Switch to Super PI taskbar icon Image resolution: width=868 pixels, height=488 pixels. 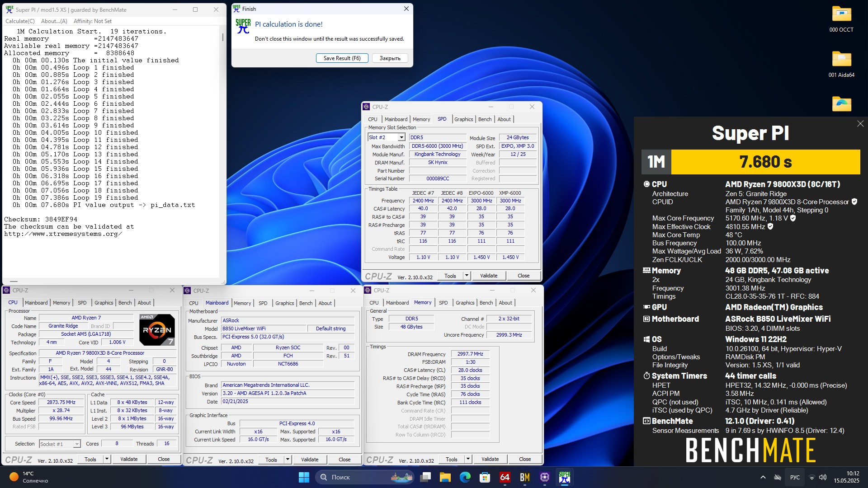[564, 477]
